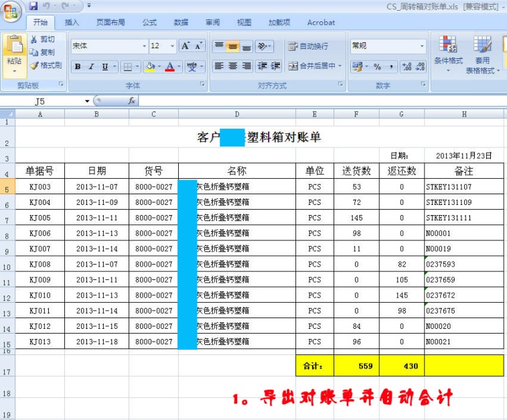Open the 公式 tab
The width and height of the screenshot is (507, 420).
(149, 22)
